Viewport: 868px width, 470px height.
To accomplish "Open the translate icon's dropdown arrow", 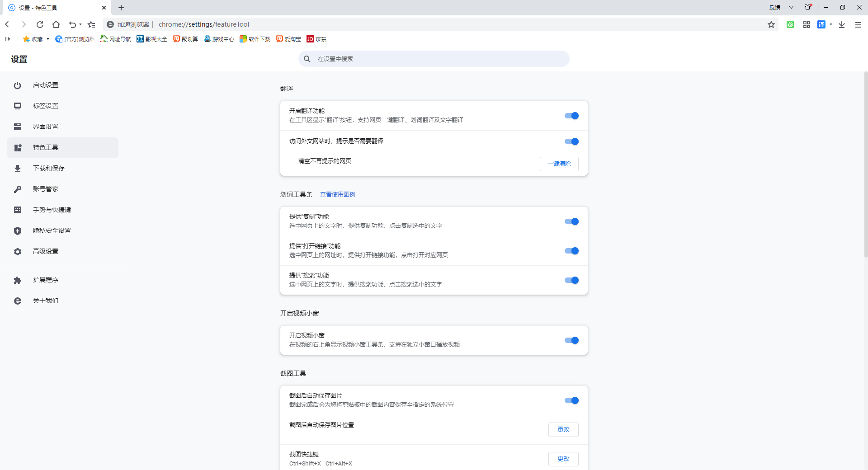I will pyautogui.click(x=831, y=24).
